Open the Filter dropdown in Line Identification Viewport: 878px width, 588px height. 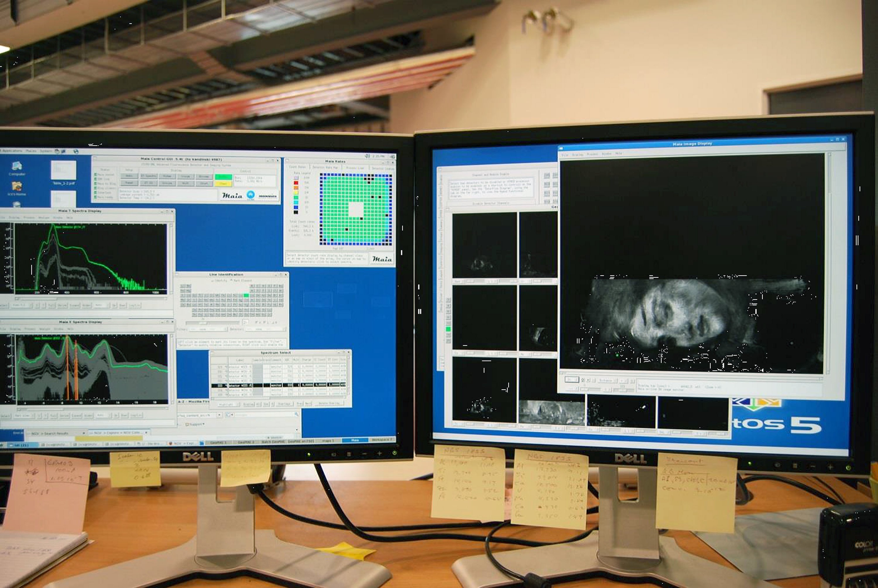click(208, 329)
